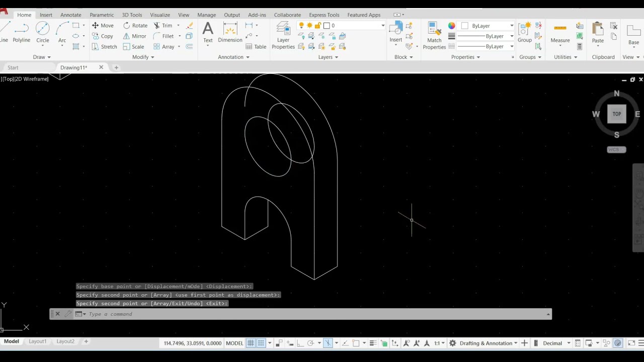This screenshot has width=644, height=362.
Task: Click the Base view tool
Action: [x=633, y=34]
